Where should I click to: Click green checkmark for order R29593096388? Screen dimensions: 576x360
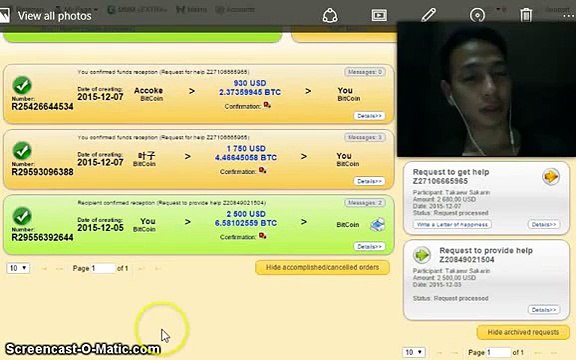point(22,151)
